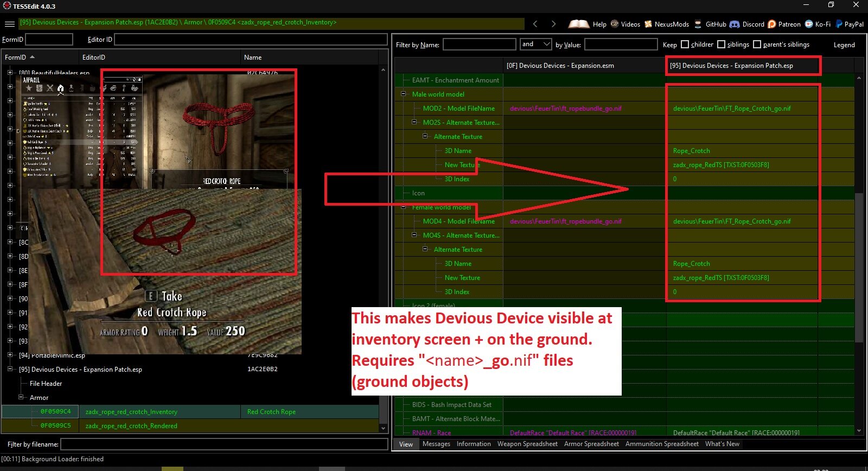Collapse the Female world model node
The image size is (868, 471).
pyautogui.click(x=404, y=207)
